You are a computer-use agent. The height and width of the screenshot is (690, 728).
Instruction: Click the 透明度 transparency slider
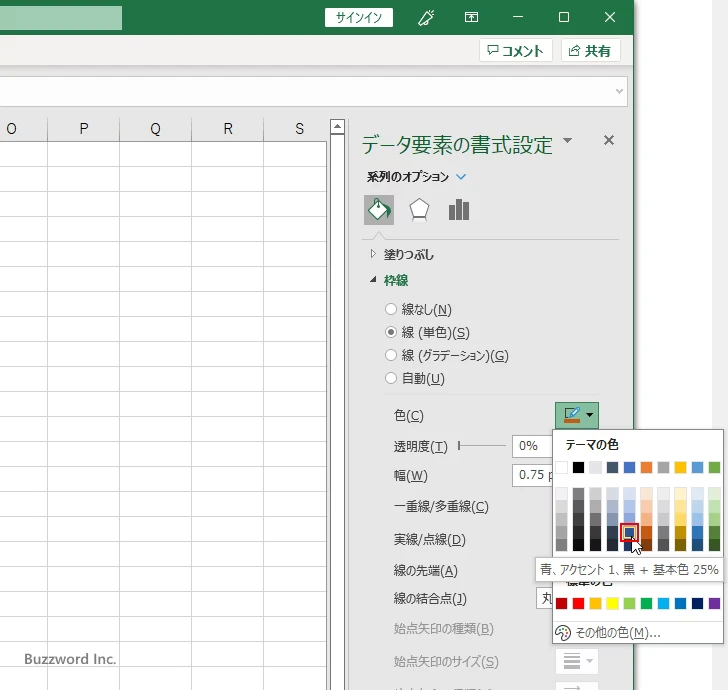(x=481, y=446)
